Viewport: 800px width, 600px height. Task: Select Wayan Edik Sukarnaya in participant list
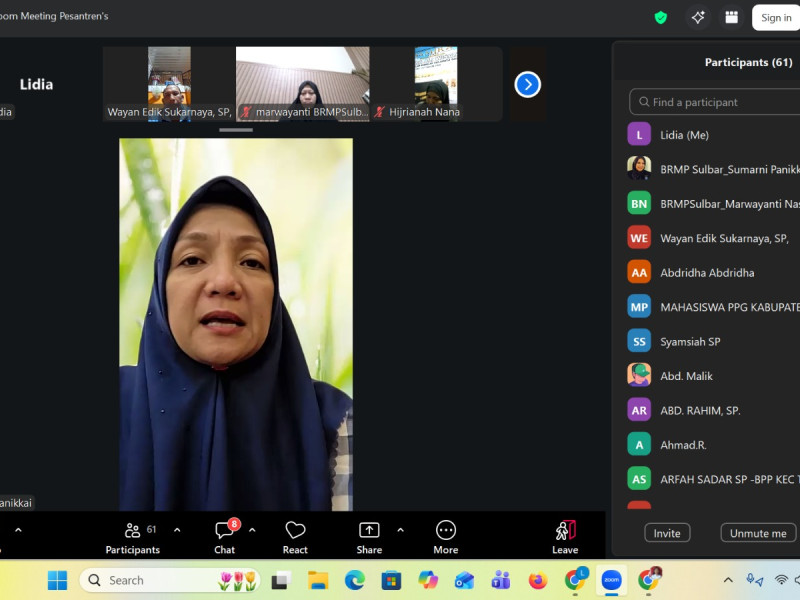(x=724, y=238)
